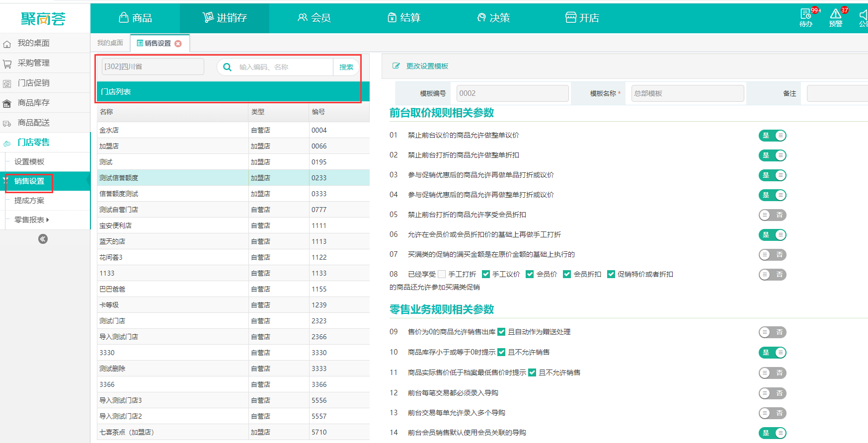The image size is (868, 443).
Task: Open 商品库存 in the sidebar
Action: 34,103
